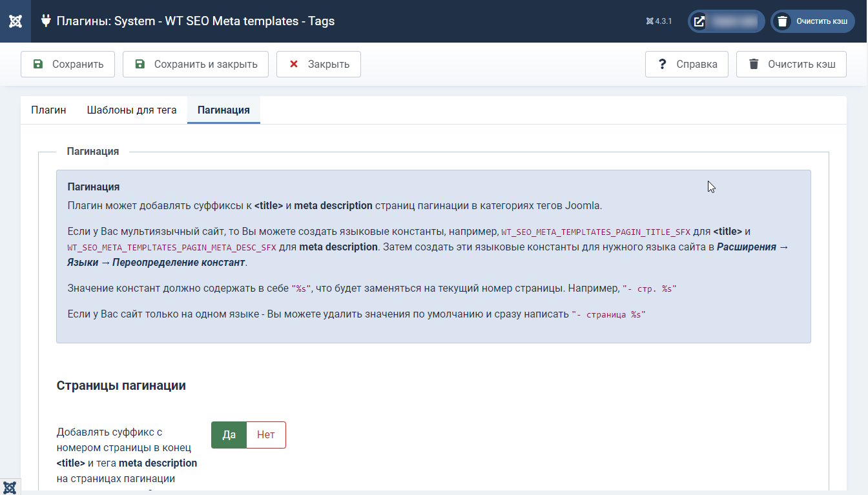This screenshot has height=495, width=868.
Task: Click the Joomla logo in the top-left header
Action: (15, 21)
